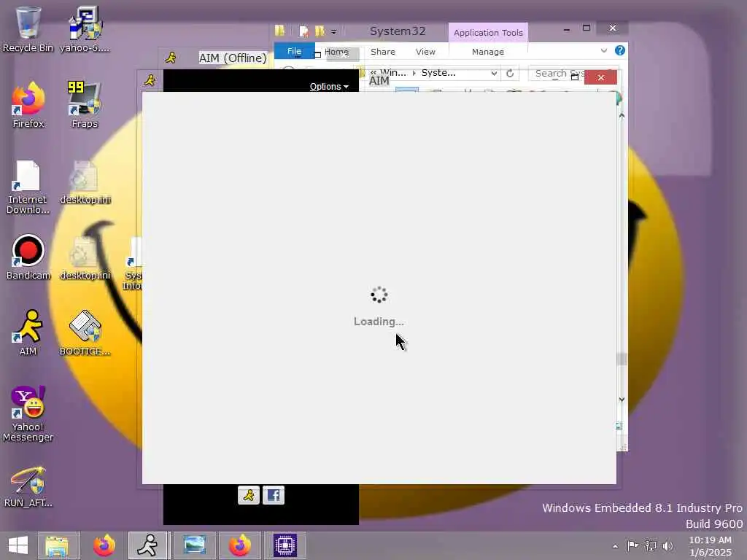Maximize the System32 Explorer window
Image resolution: width=747 pixels, height=560 pixels.
click(587, 28)
